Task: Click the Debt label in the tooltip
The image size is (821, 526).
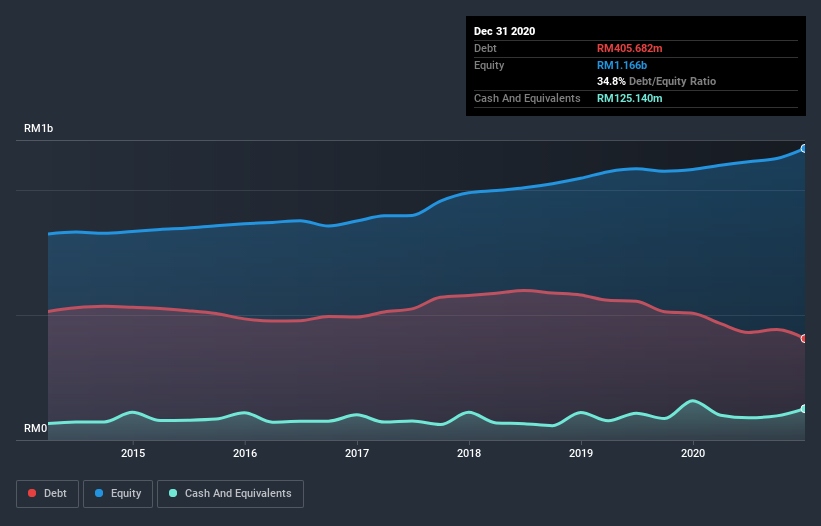Action: point(485,48)
